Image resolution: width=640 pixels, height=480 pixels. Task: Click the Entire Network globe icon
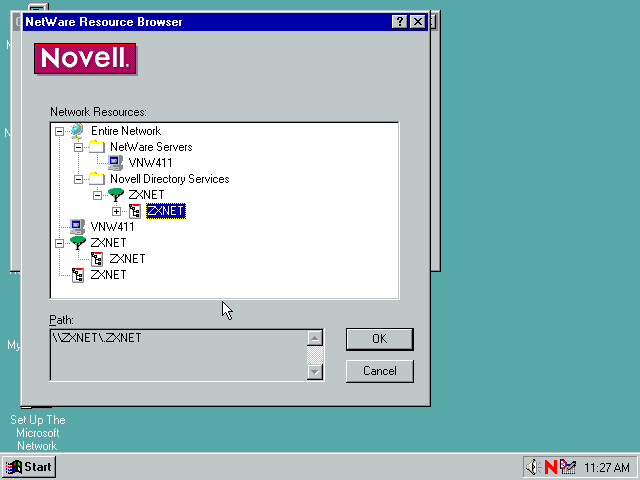pyautogui.click(x=77, y=131)
